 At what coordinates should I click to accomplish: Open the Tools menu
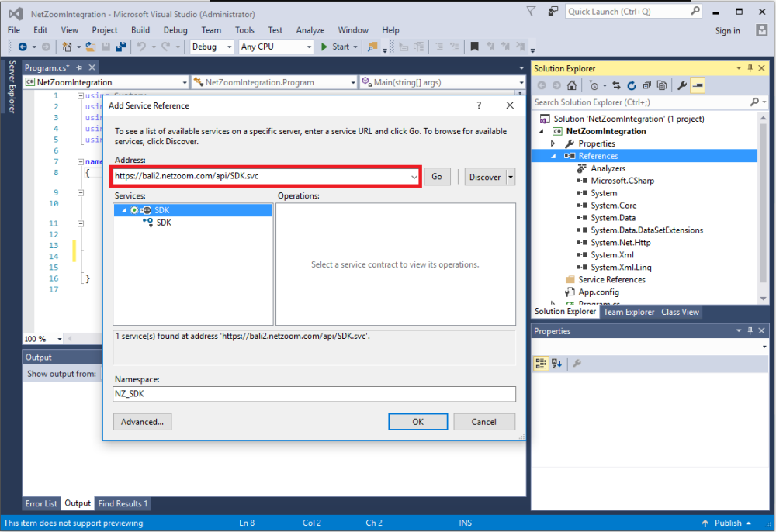[x=244, y=30]
